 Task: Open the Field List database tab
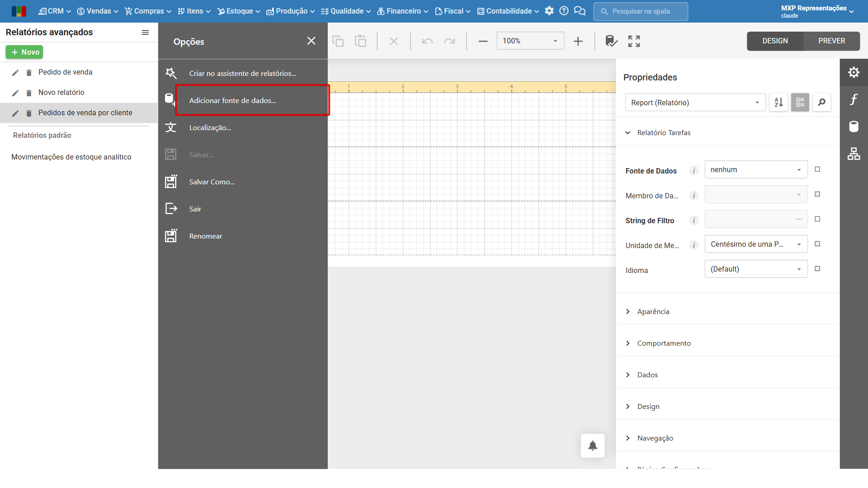pos(854,127)
